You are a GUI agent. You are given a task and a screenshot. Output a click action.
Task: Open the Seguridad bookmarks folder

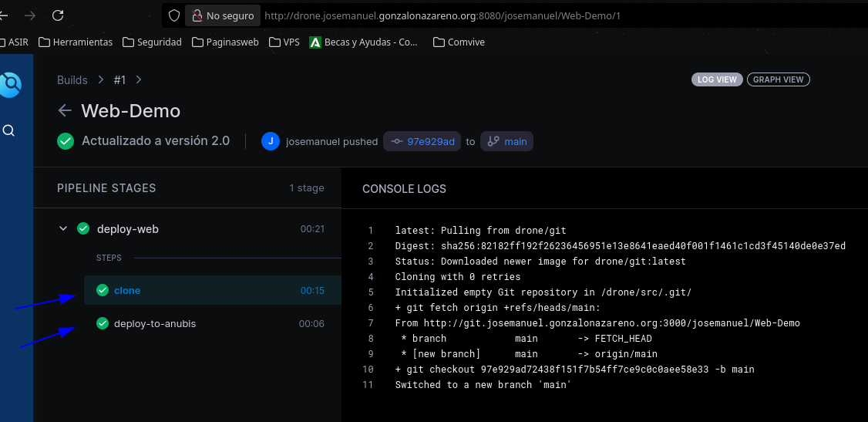[x=152, y=42]
